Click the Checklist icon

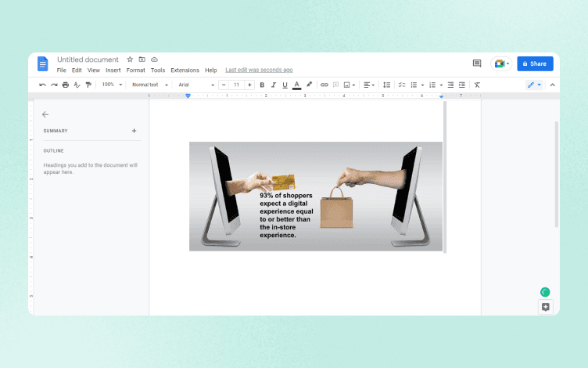402,85
